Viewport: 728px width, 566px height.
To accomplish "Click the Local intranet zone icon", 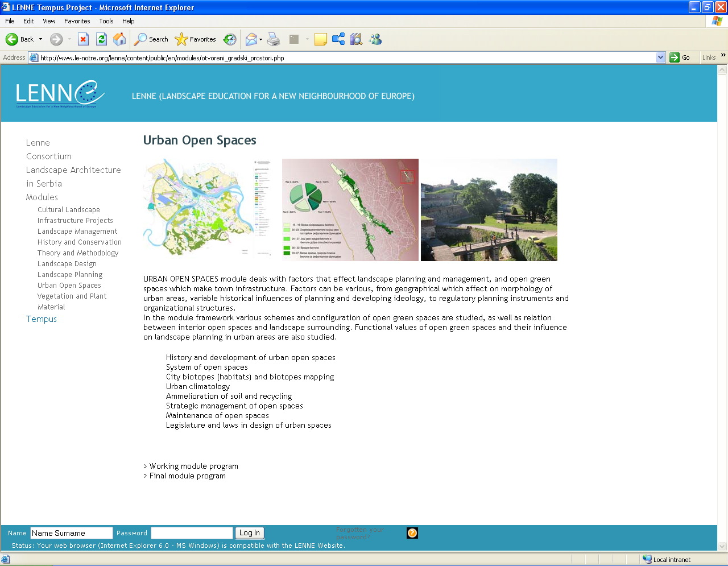I will tap(647, 559).
